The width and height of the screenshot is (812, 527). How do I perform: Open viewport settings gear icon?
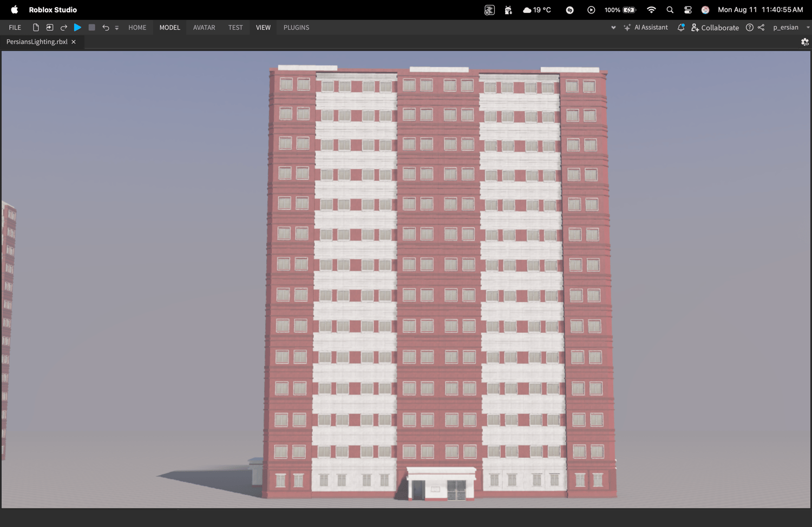pos(805,42)
